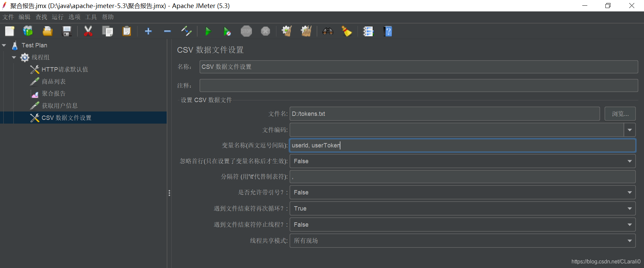Click the Reset search broom icon
This screenshot has height=268, width=644.
coord(346,31)
